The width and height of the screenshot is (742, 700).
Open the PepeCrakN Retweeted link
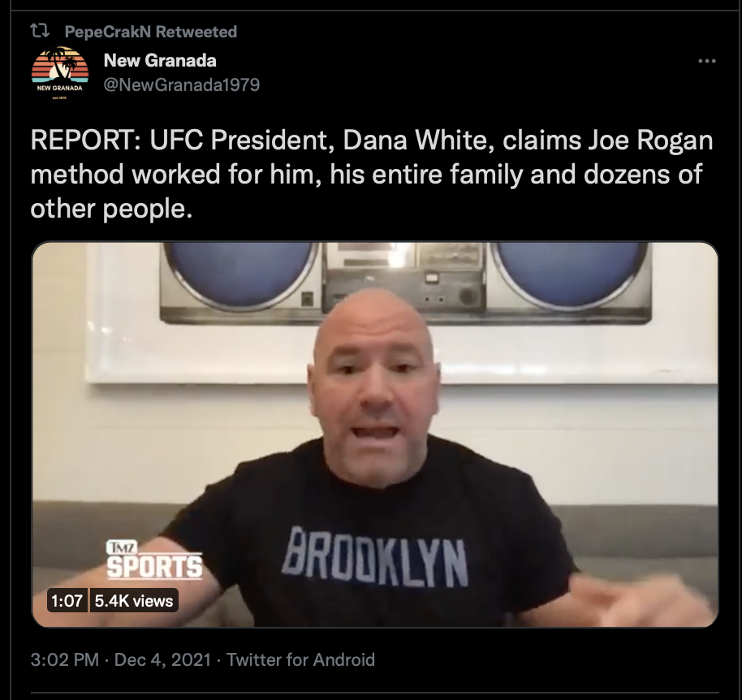tap(150, 32)
